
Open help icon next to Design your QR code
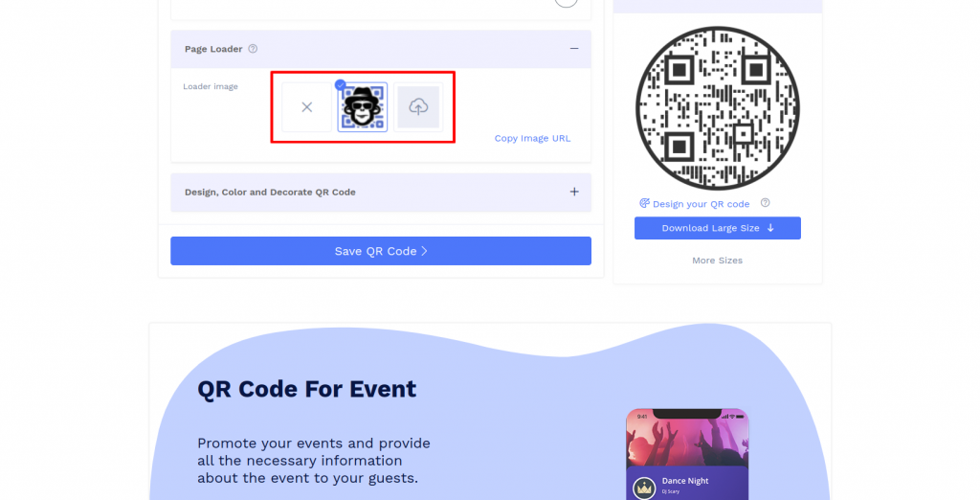click(x=765, y=203)
